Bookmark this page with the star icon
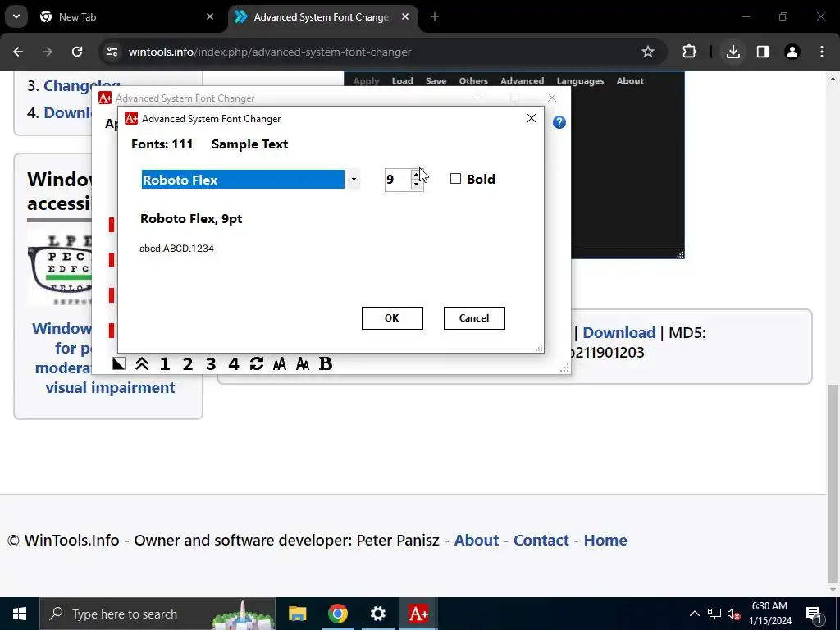This screenshot has height=630, width=840. click(x=648, y=52)
